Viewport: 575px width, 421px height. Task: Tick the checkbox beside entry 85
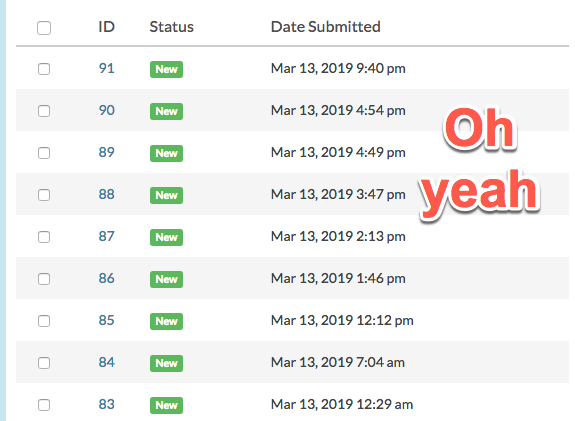(44, 321)
